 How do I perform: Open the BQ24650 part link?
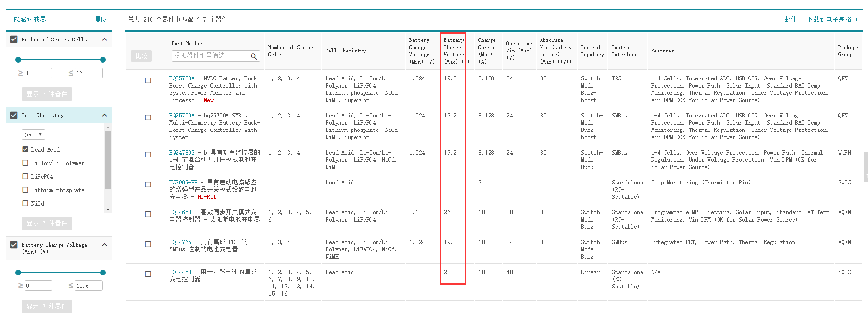180,212
